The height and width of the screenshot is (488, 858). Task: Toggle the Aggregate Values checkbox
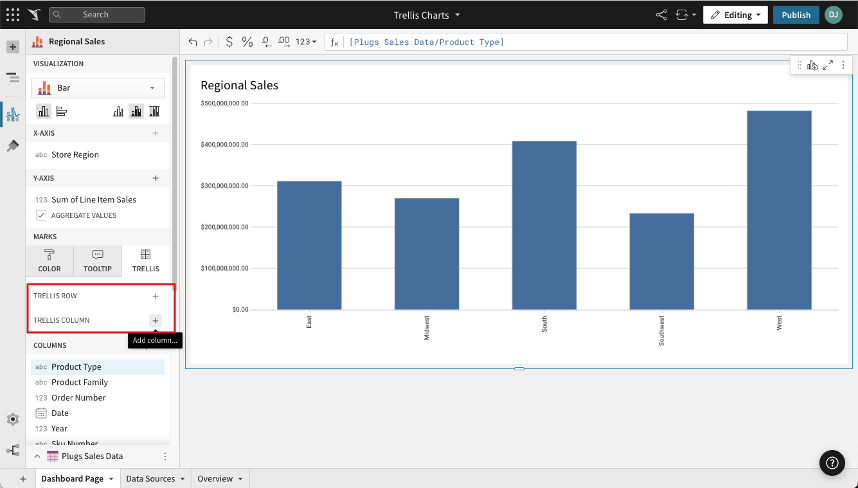41,215
